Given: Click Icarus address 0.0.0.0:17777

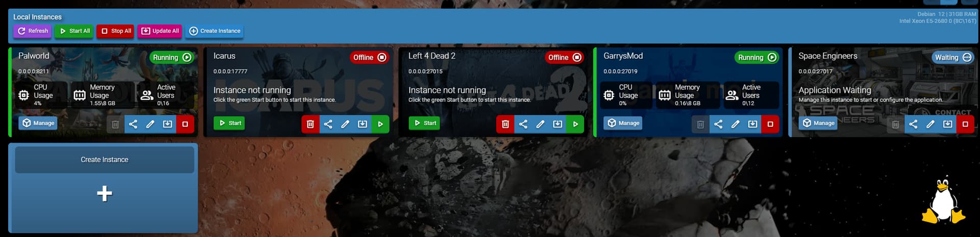Looking at the screenshot, I should click(x=230, y=72).
